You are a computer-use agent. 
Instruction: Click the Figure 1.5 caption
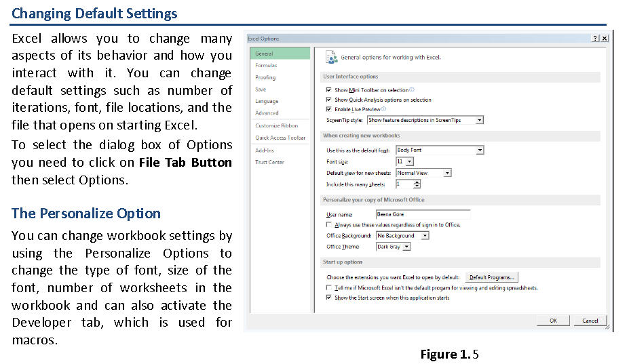pos(449,355)
